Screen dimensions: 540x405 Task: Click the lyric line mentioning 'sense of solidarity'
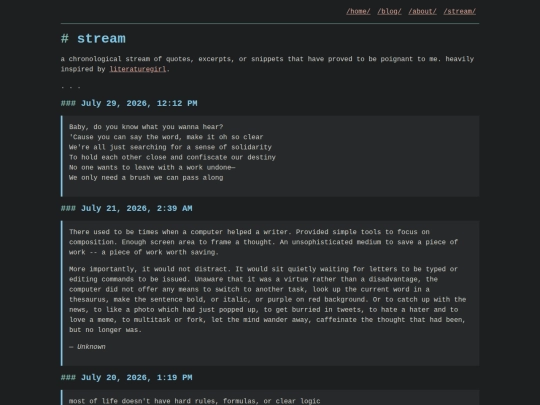(170, 147)
